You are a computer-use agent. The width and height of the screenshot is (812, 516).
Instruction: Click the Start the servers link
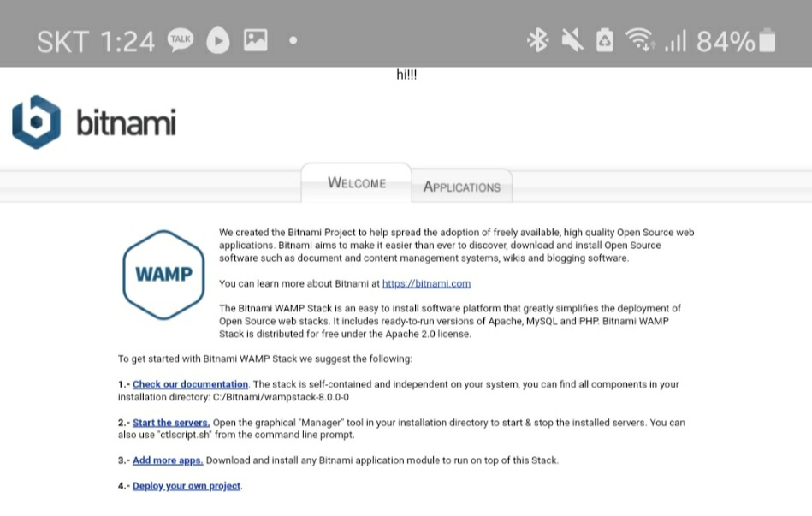171,423
